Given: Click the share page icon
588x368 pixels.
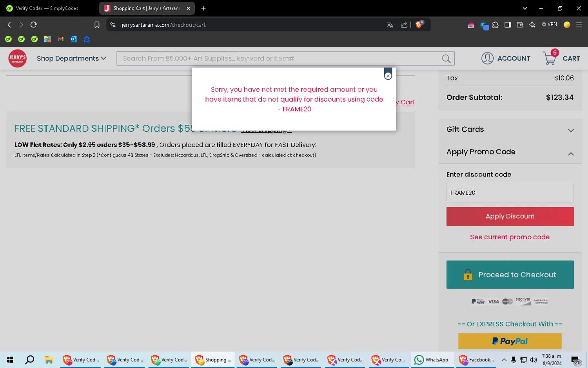Looking at the screenshot, I should point(404,25).
